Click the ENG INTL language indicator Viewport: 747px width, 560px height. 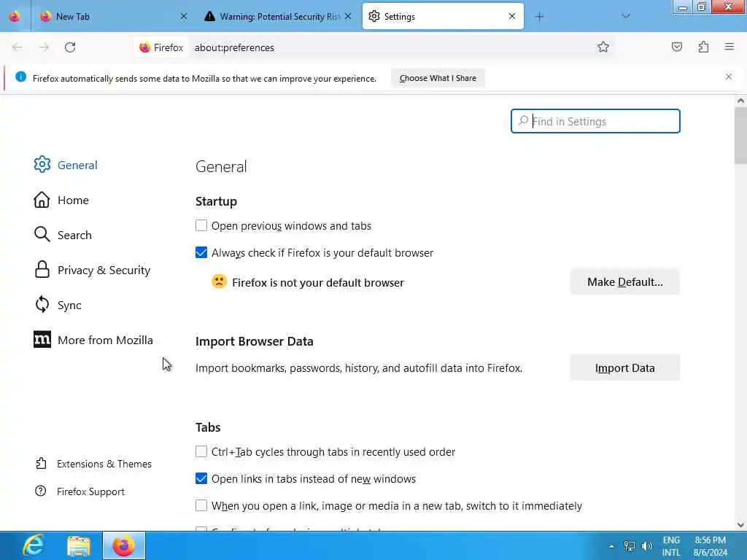click(671, 546)
